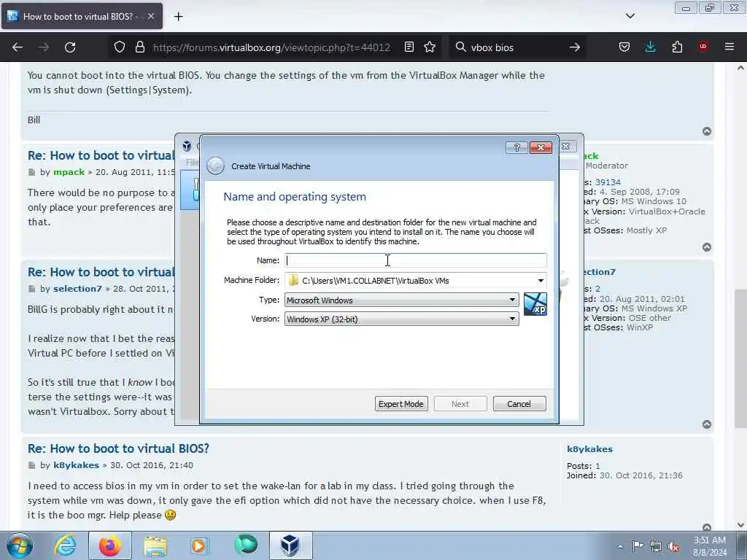Reload the forum page
Image resolution: width=747 pixels, height=560 pixels.
click(x=70, y=47)
